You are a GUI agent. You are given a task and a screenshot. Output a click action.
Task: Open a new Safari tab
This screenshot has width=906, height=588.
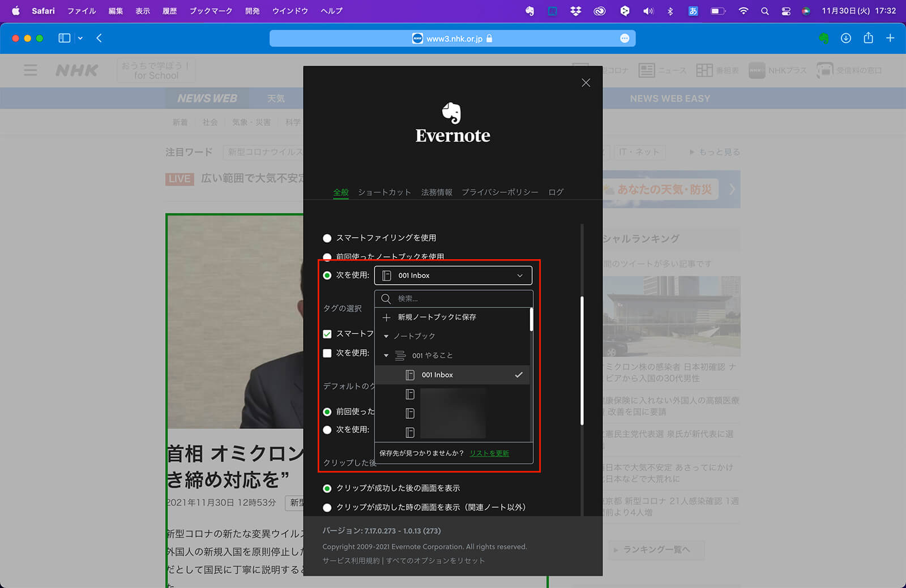[890, 38]
